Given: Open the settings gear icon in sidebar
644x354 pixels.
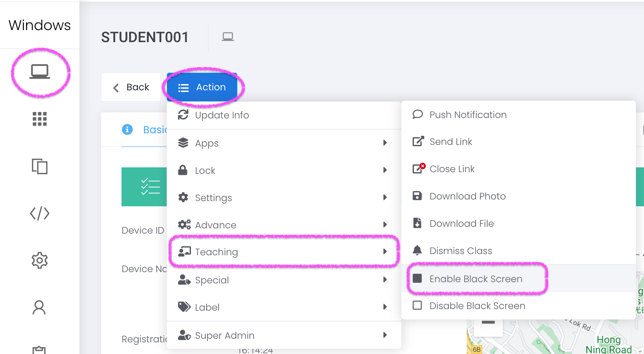Looking at the screenshot, I should tap(40, 260).
